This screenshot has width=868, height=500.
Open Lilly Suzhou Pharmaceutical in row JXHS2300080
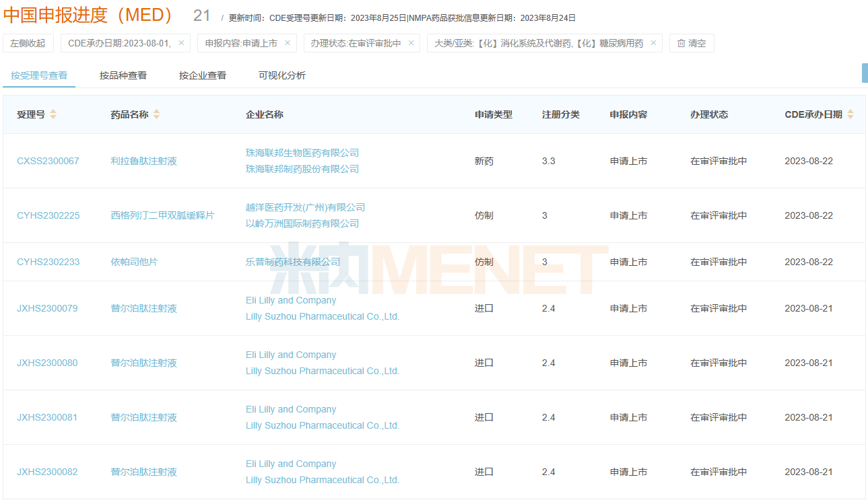click(x=323, y=371)
